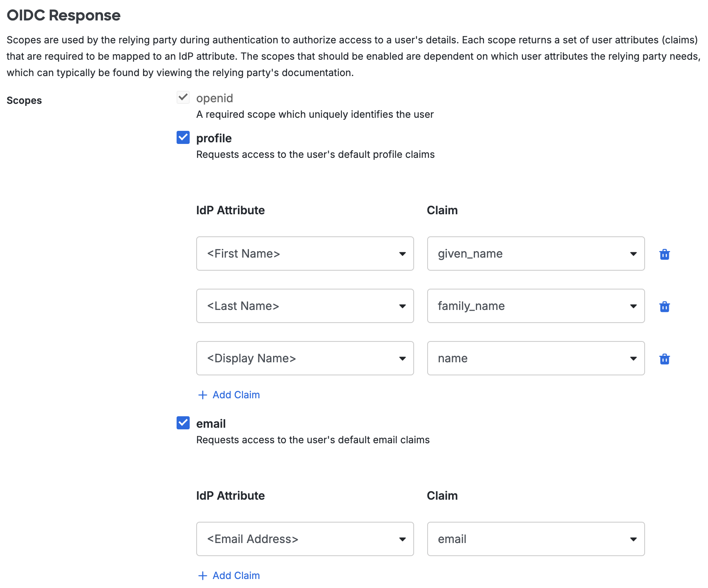Delete the given_name claim mapping
Image resolution: width=708 pixels, height=588 pixels.
click(x=665, y=254)
